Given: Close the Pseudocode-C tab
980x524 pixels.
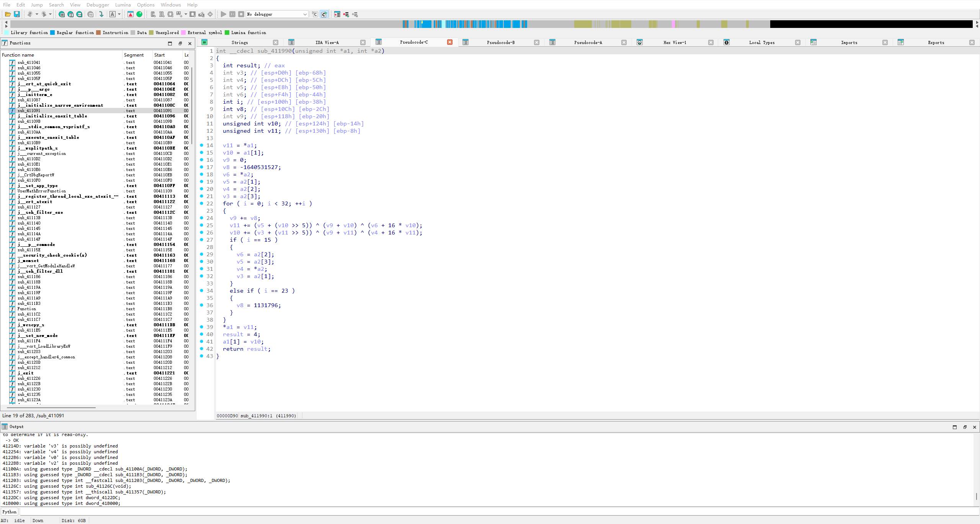Looking at the screenshot, I should [x=450, y=42].
